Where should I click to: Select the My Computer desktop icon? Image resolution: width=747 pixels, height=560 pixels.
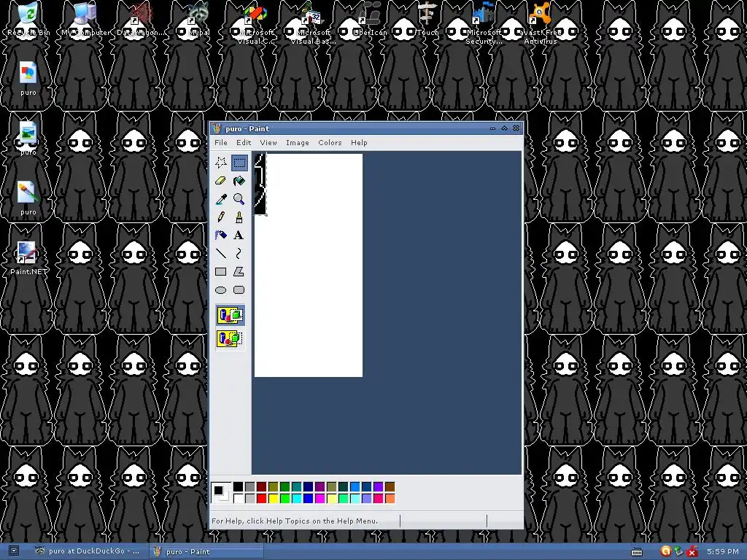(x=85, y=20)
